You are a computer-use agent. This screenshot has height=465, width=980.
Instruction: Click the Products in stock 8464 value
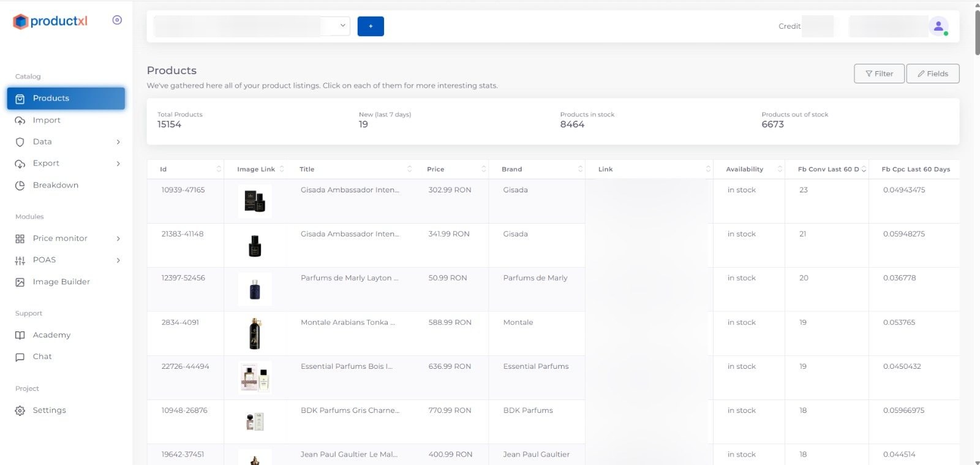(572, 124)
